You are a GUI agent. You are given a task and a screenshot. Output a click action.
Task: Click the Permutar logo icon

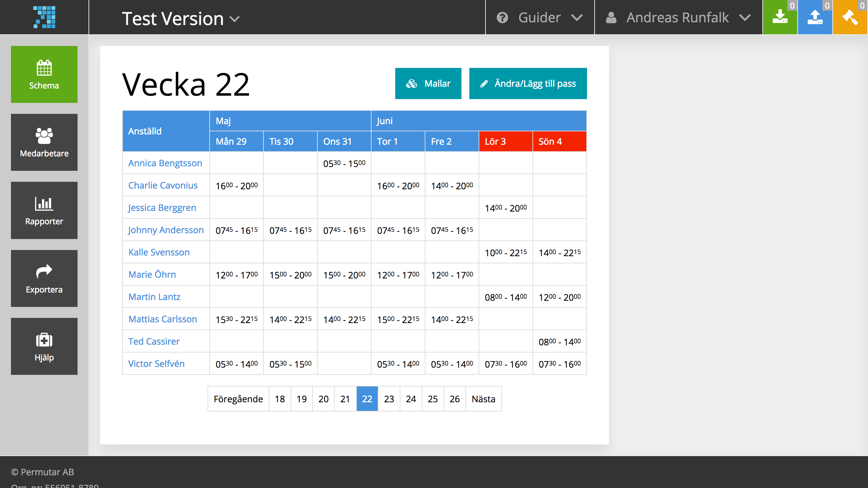pyautogui.click(x=44, y=17)
